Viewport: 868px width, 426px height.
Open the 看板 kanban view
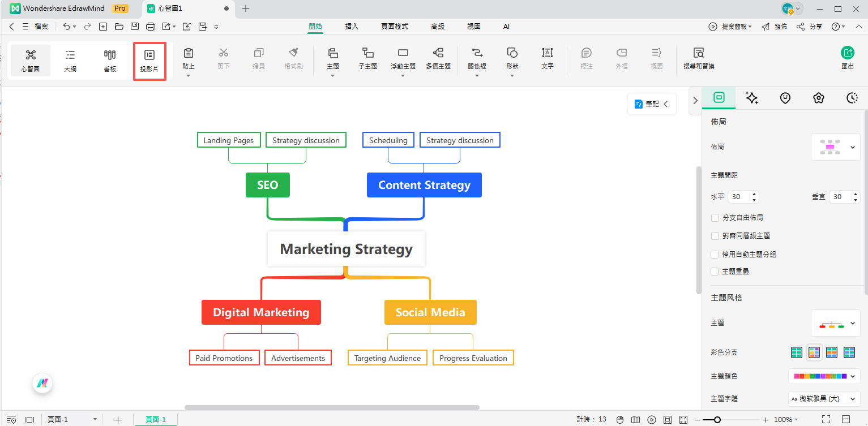(110, 61)
